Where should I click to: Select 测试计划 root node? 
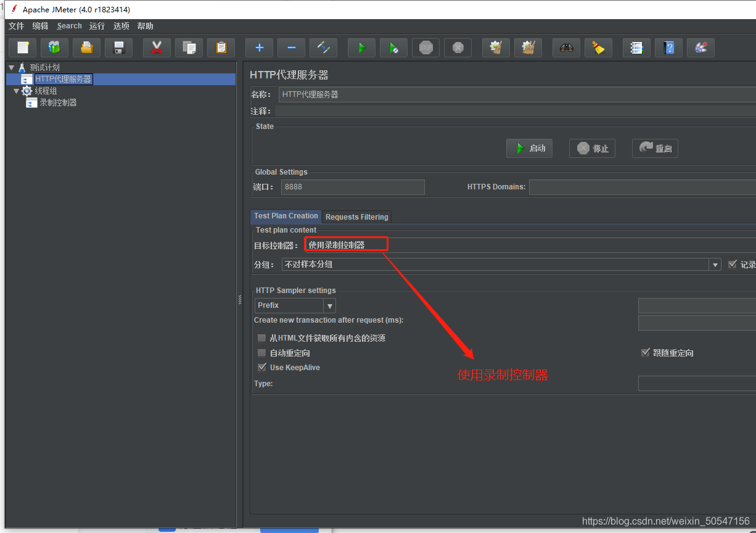point(44,67)
